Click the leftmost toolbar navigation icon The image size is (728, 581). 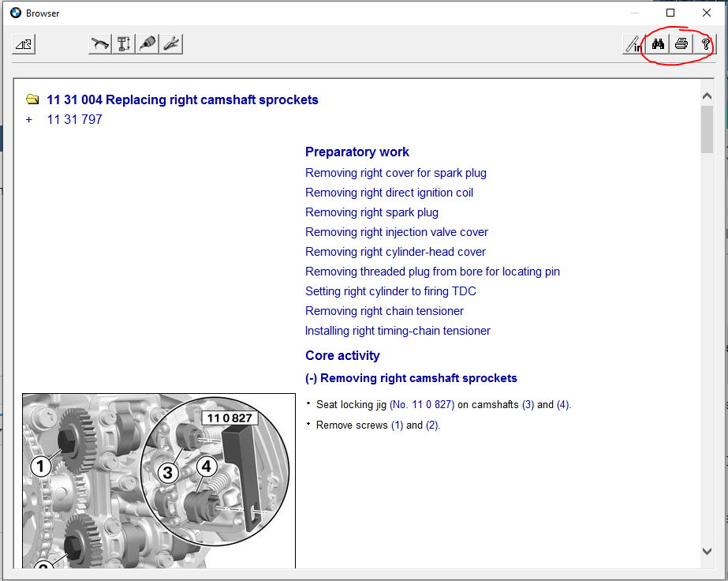tap(24, 44)
